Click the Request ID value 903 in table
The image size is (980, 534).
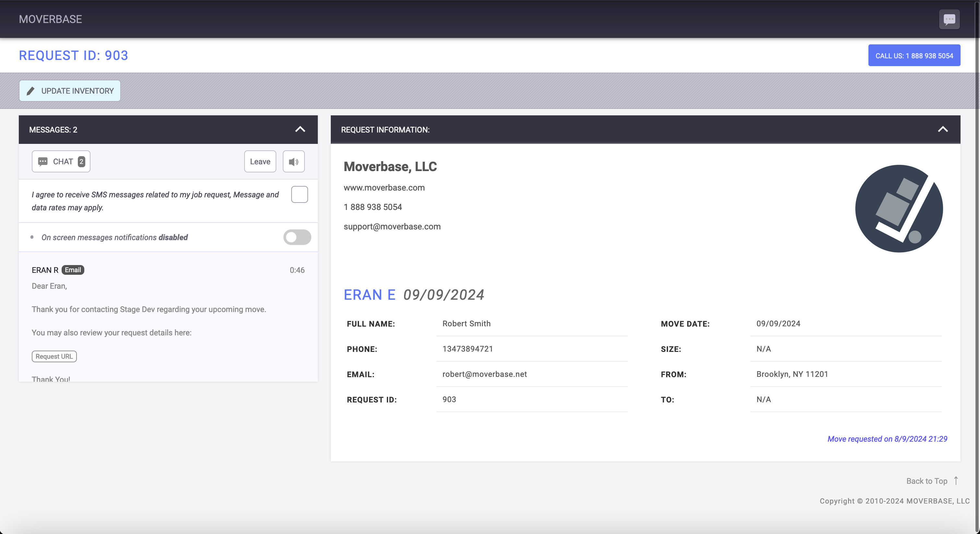tap(449, 400)
